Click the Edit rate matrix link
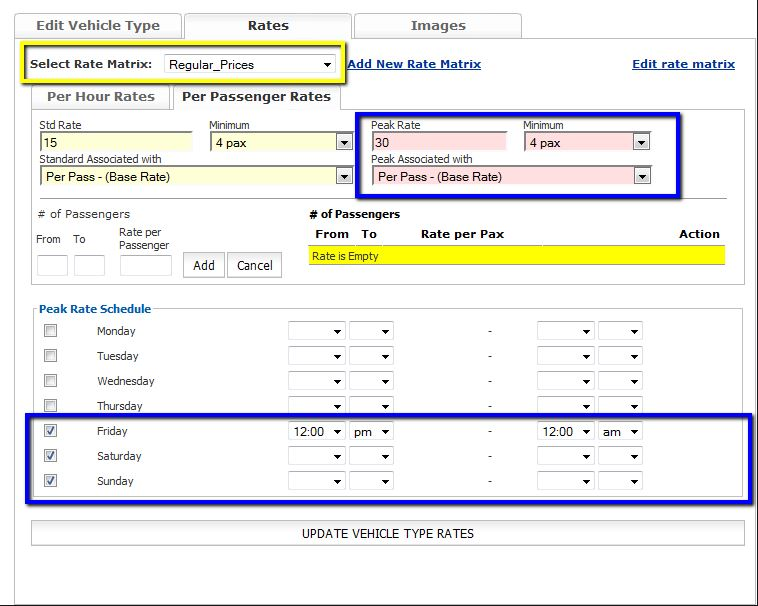Screen dimensions: 758x606 (x=683, y=64)
